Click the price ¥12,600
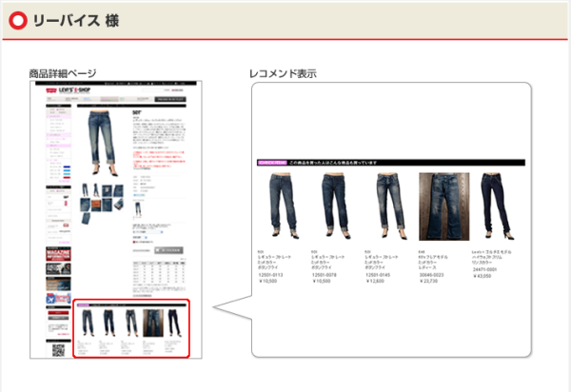 pyautogui.click(x=375, y=281)
